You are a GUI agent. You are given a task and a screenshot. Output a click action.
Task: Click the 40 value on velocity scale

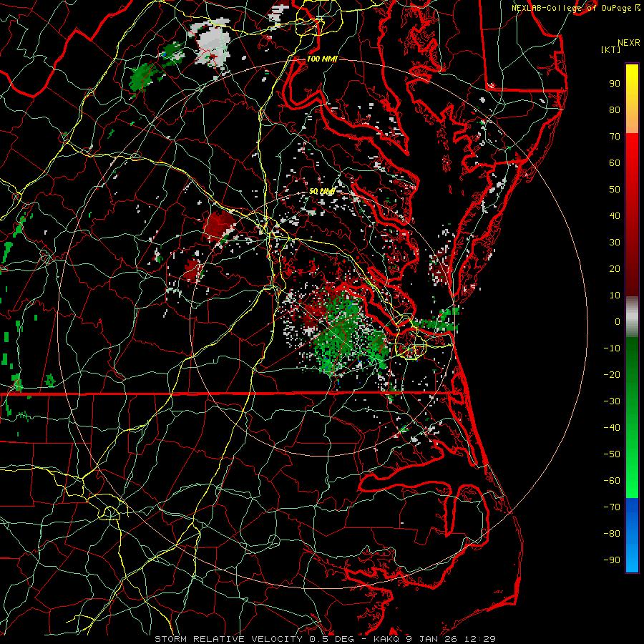(615, 215)
